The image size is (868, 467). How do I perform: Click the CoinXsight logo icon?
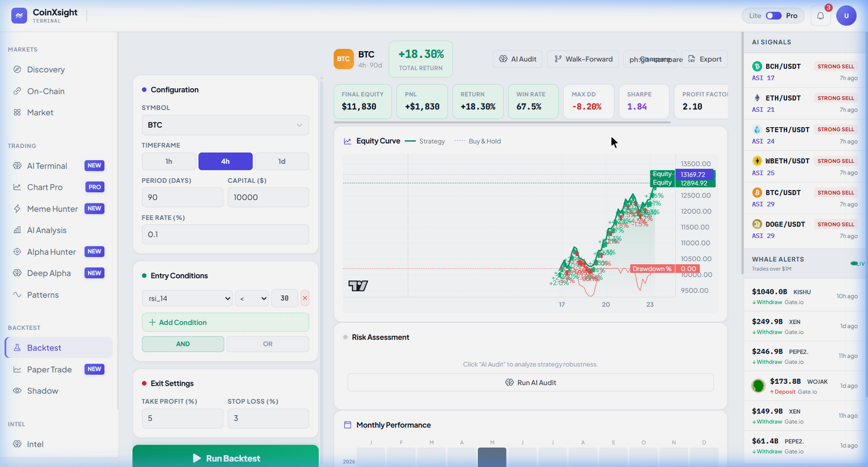19,16
